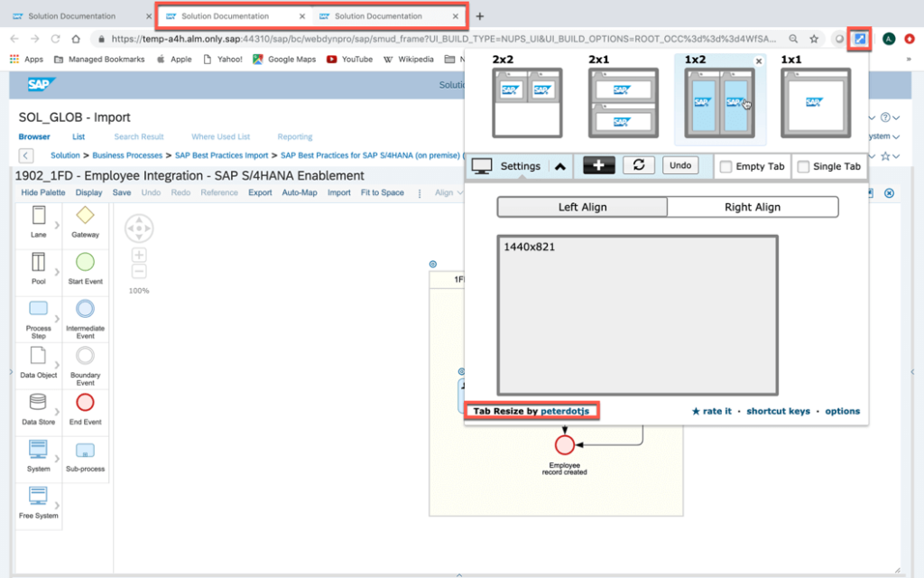Open the Google Maps bookmark

coord(284,59)
